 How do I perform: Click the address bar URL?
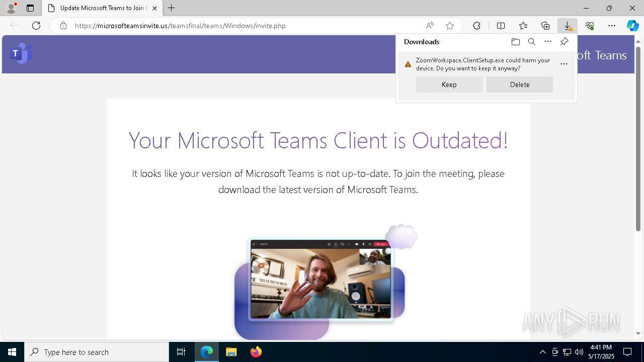pyautogui.click(x=180, y=26)
